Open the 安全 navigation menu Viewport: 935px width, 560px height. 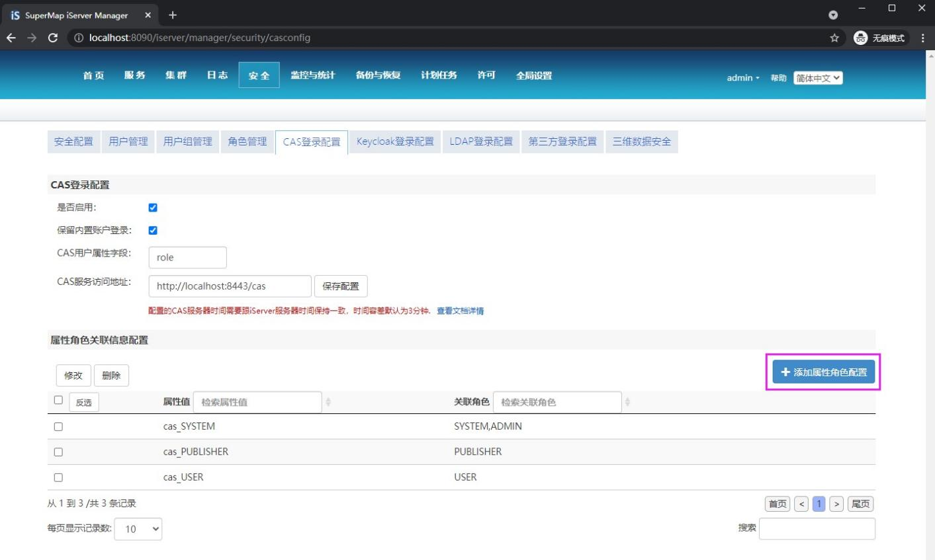pos(259,75)
